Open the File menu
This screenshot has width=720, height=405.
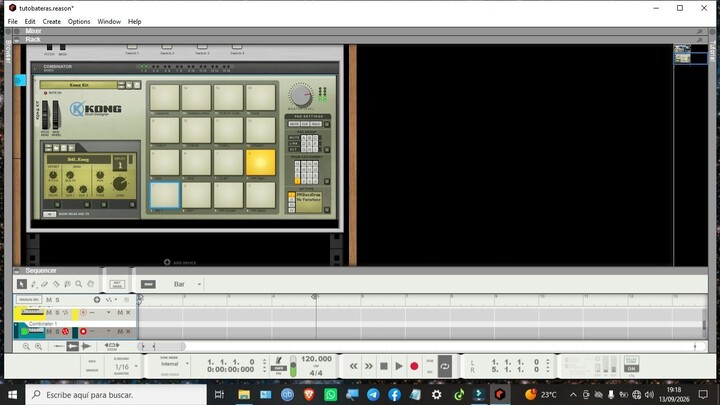coord(12,22)
